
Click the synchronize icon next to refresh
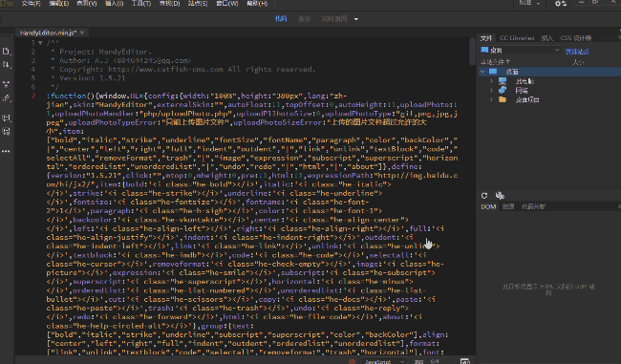[500, 195]
